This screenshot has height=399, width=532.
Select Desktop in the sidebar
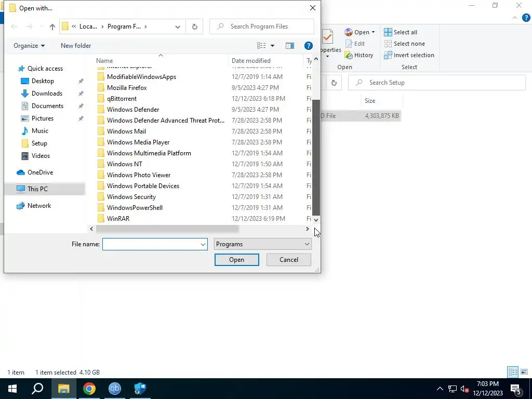pos(43,81)
